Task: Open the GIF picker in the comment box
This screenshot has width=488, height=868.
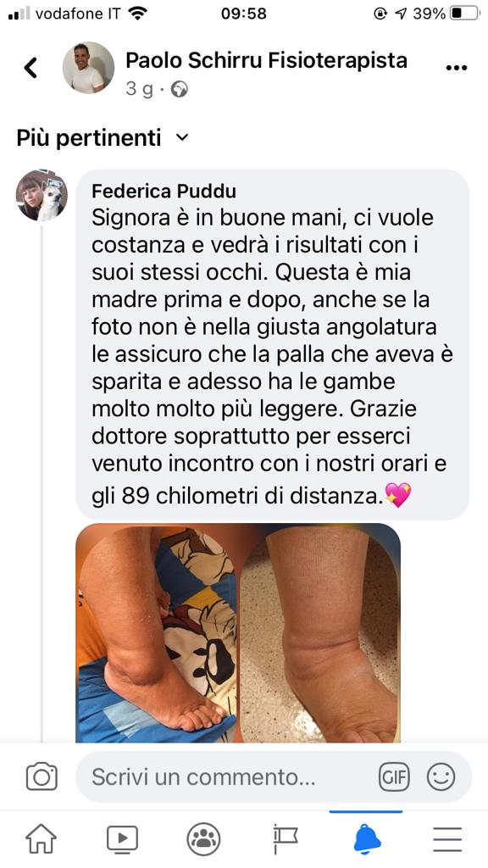Action: click(x=394, y=776)
